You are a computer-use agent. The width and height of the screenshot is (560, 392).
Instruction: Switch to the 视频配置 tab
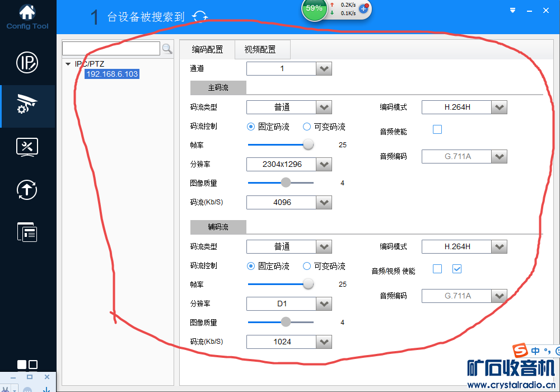coord(262,50)
